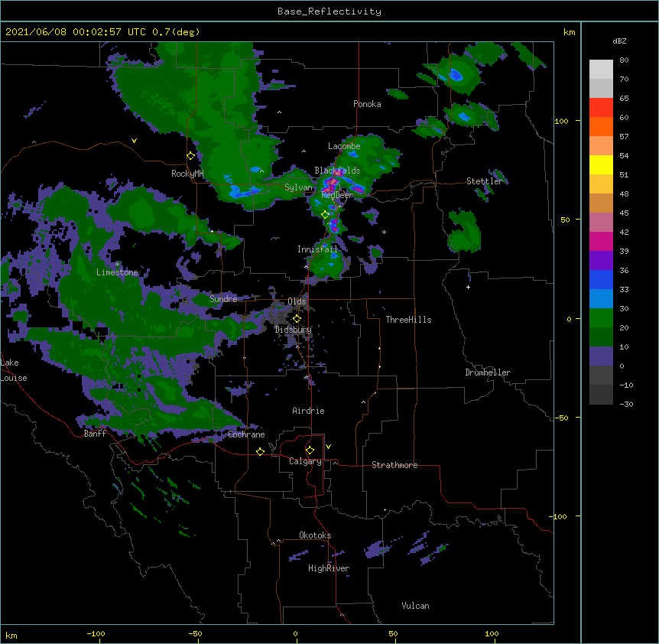
Task: Select the yellow diamond marker above Calgary label
Action: pos(310,450)
